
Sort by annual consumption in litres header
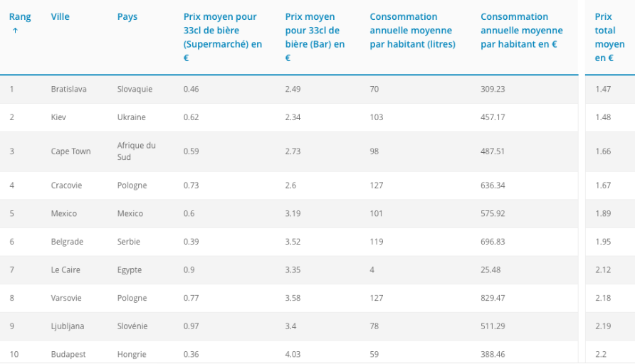click(x=412, y=31)
